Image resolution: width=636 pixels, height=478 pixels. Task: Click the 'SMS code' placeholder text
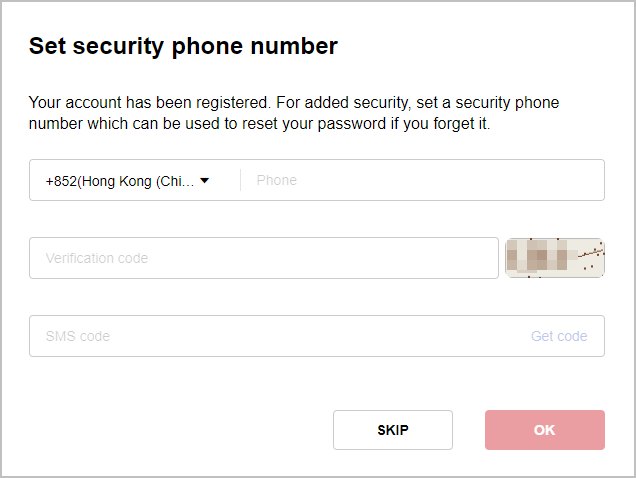click(x=77, y=336)
